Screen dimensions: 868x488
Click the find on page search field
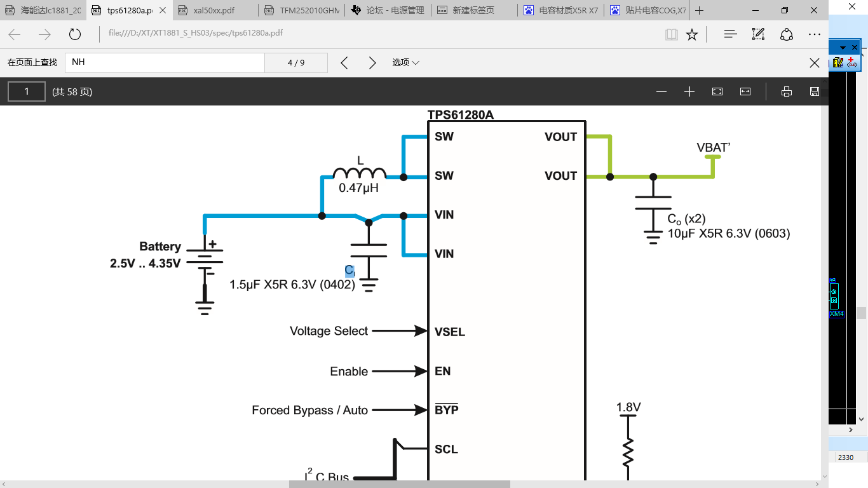pyautogui.click(x=165, y=62)
